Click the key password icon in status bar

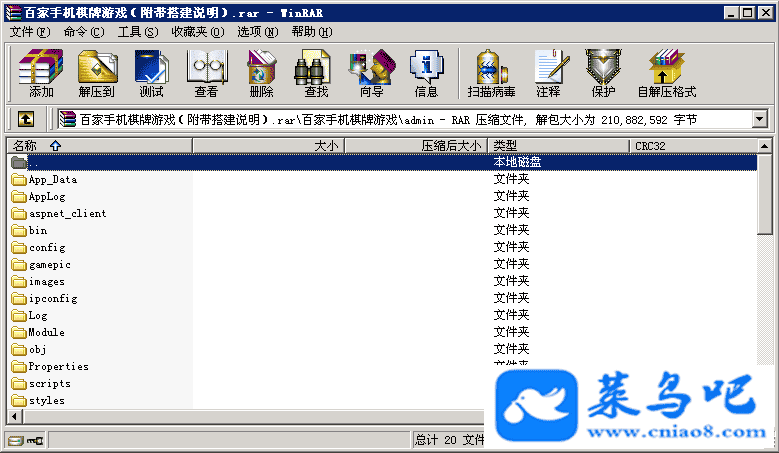coord(35,440)
